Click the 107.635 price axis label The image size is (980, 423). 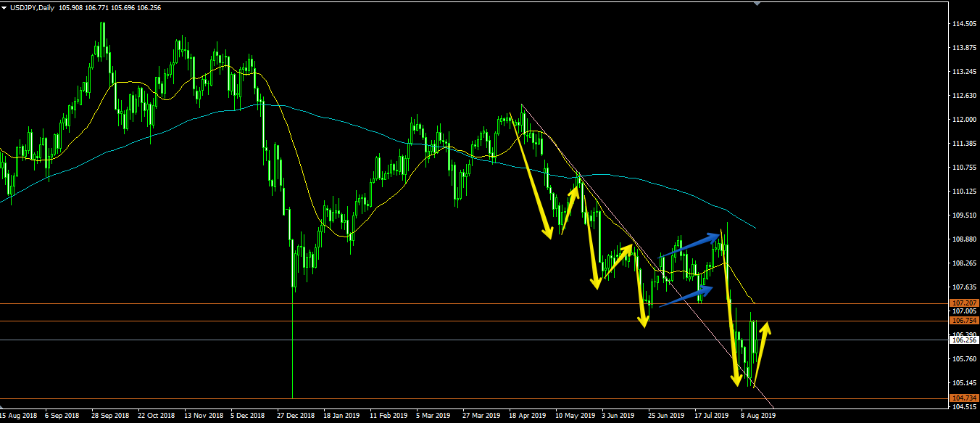click(x=963, y=287)
